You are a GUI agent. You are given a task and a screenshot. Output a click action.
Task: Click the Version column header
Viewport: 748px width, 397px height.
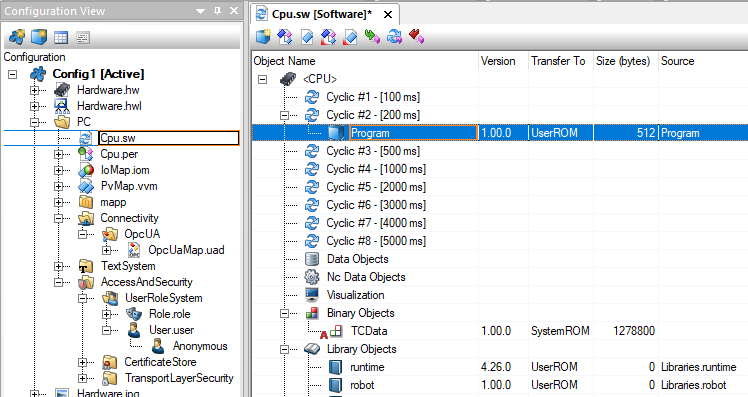coord(503,61)
